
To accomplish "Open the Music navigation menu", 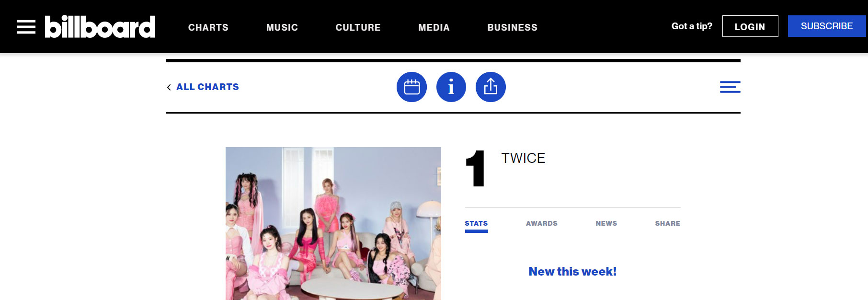I will 282,27.
